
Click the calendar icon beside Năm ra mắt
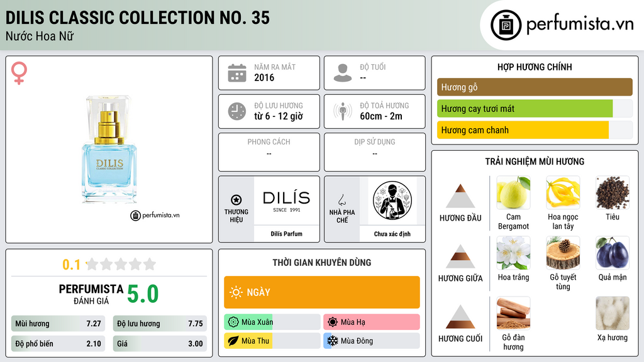(x=237, y=73)
